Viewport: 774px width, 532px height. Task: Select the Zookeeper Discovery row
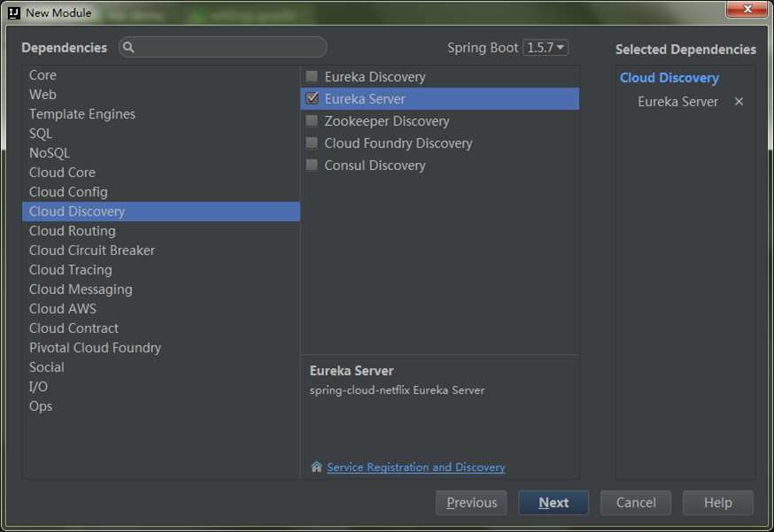point(440,121)
